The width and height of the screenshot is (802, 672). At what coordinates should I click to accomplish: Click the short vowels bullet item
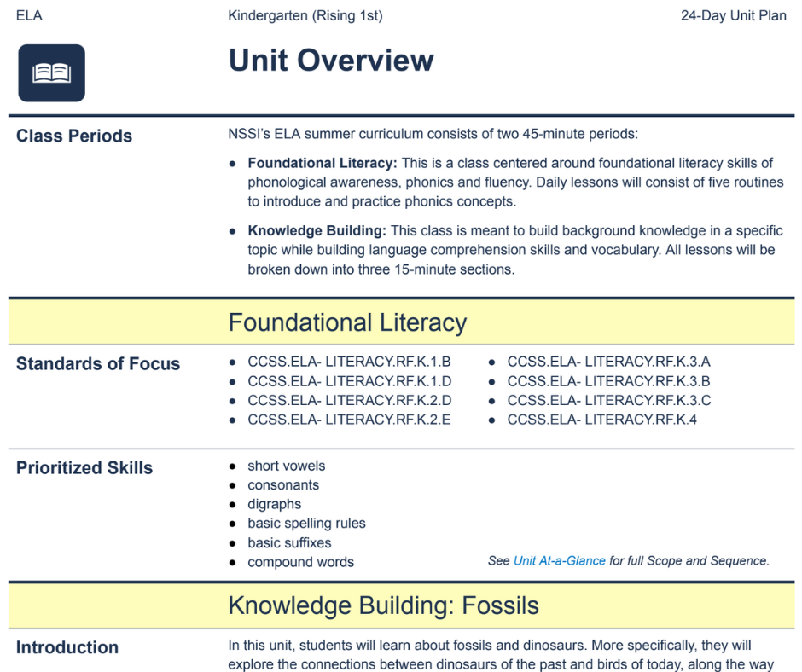(x=276, y=466)
